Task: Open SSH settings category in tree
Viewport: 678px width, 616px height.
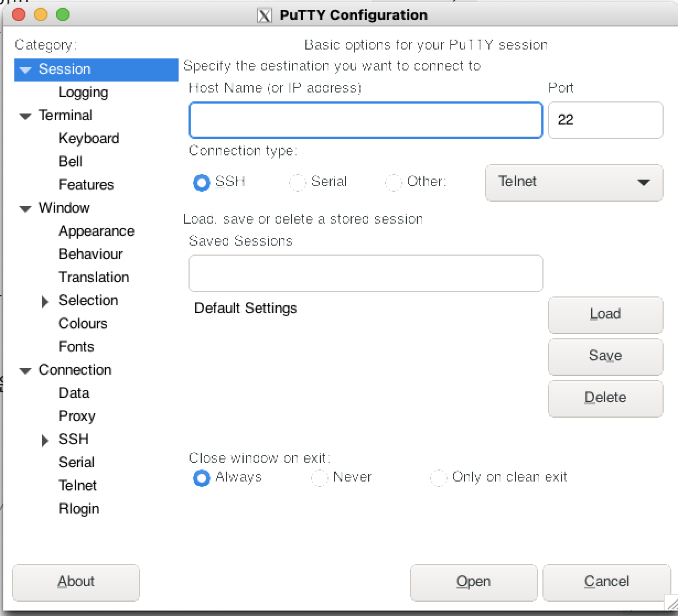Action: pos(73,439)
